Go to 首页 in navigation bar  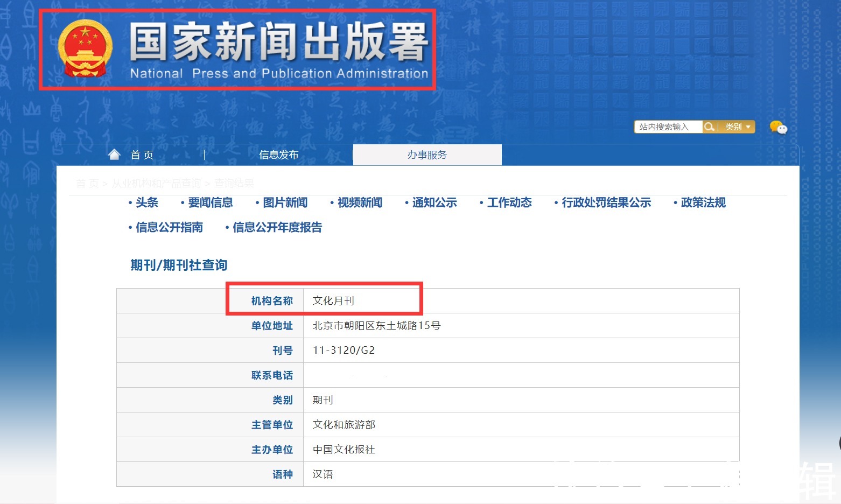click(142, 155)
